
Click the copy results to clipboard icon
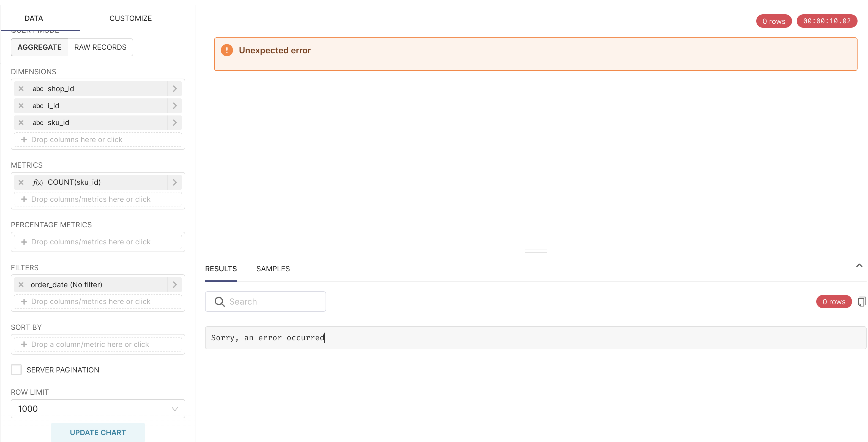click(x=861, y=302)
